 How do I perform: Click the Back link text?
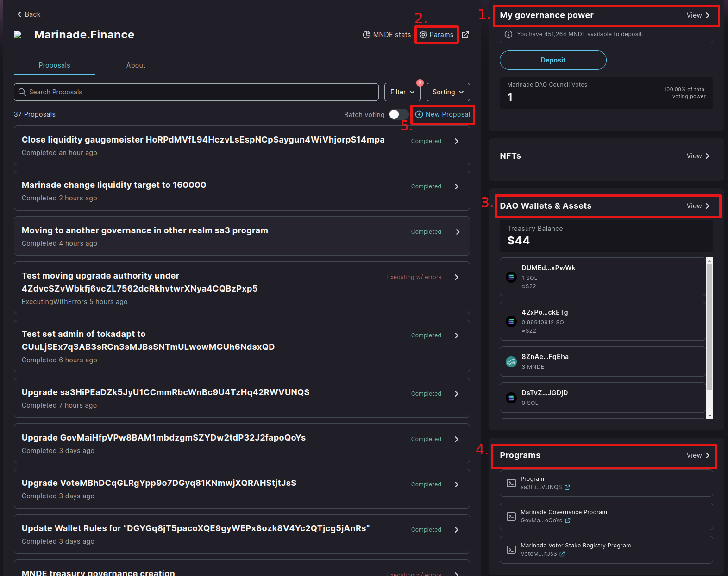(32, 14)
